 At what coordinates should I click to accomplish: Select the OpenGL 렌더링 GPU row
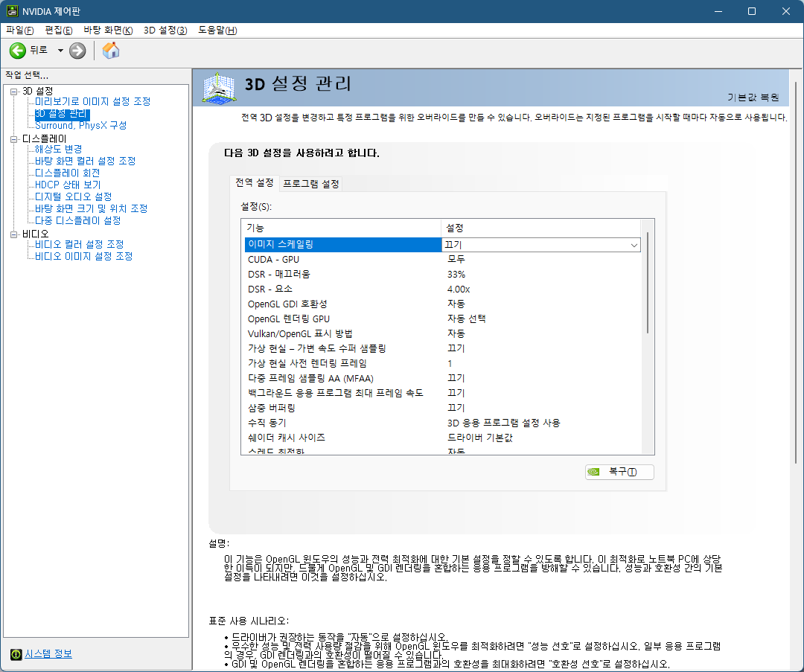coord(442,319)
